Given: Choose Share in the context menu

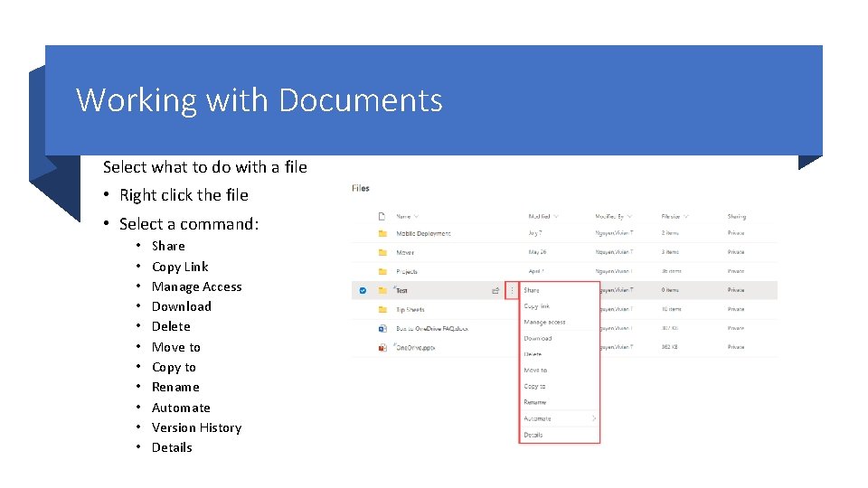Looking at the screenshot, I should (x=532, y=290).
